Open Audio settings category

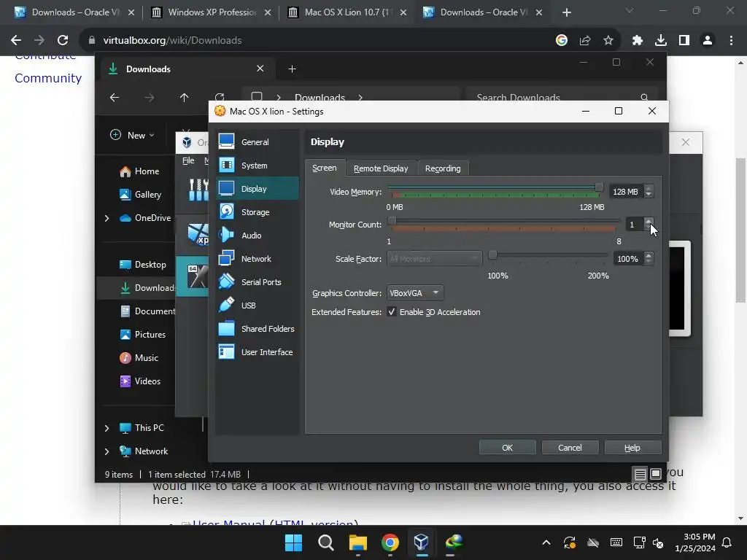[x=258, y=236]
